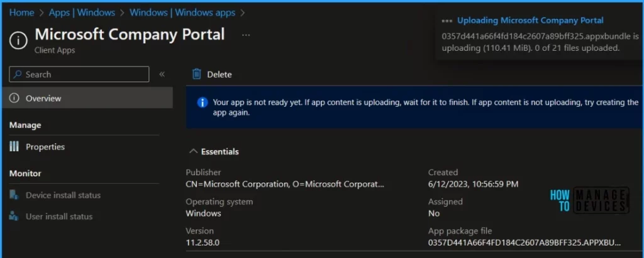The image size is (644, 258).
Task: Select the Publisher value text
Action: click(x=285, y=184)
